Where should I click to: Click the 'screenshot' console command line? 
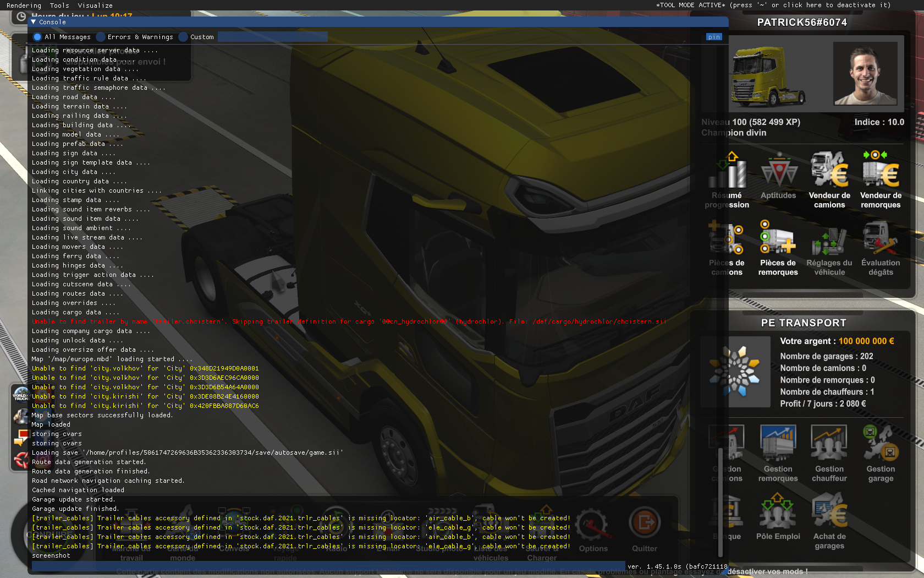point(51,555)
